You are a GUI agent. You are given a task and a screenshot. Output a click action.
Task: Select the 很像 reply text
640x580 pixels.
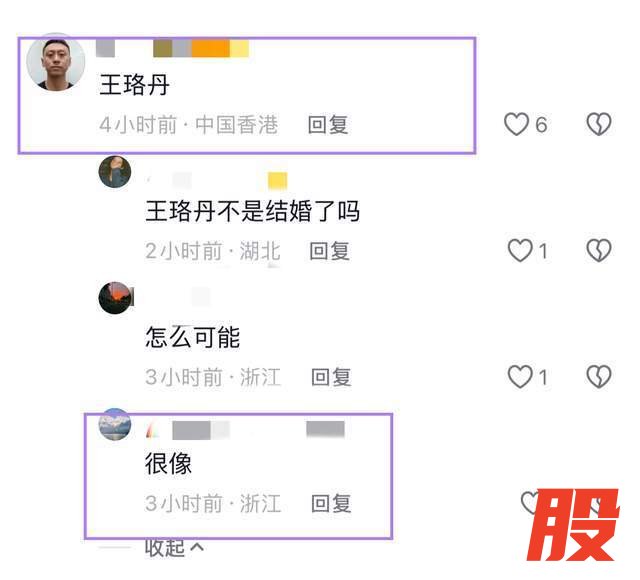(168, 463)
